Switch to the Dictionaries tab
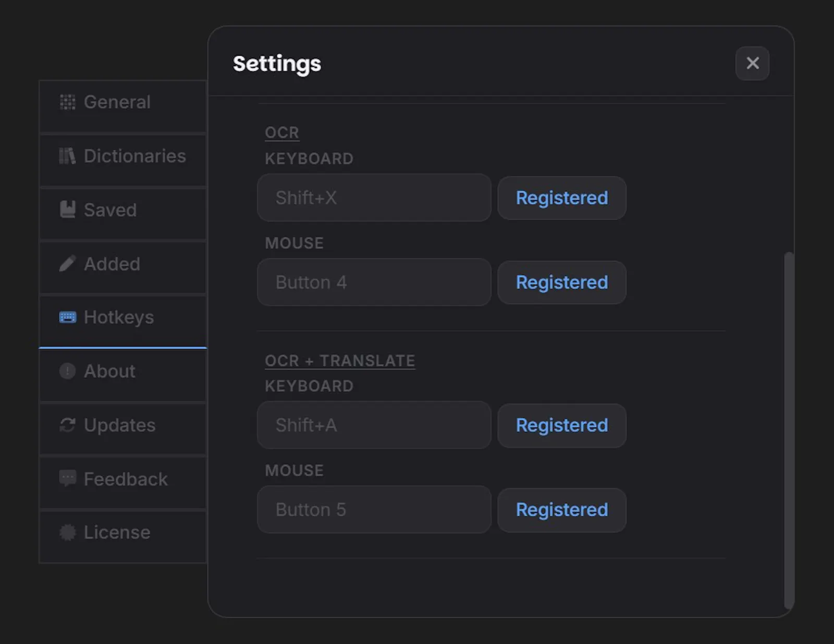This screenshot has width=834, height=644. pos(123,160)
